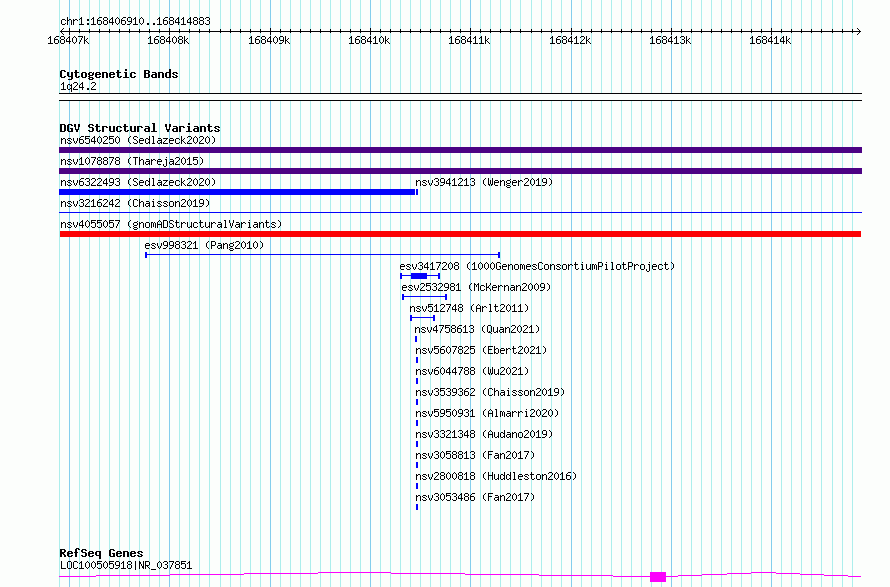Click the chr1:168406910..168414883 coordinate label
This screenshot has height=587, width=890.
pyautogui.click(x=135, y=21)
